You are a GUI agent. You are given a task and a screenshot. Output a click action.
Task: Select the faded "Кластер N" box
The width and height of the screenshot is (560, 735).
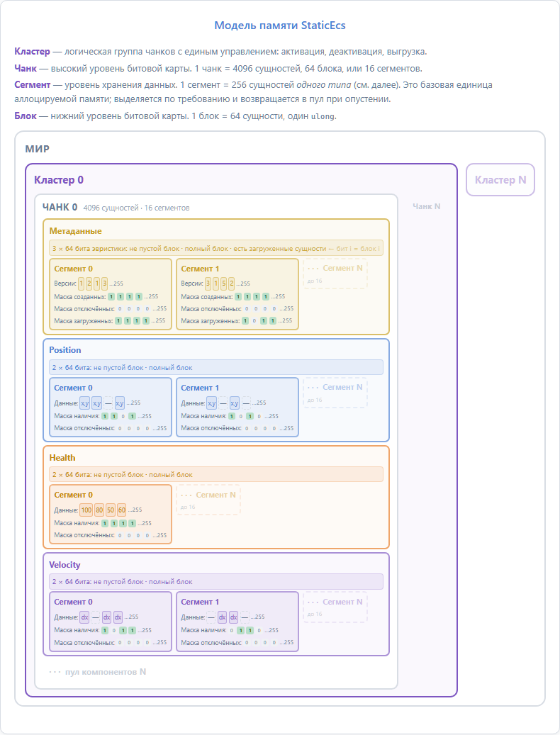(x=500, y=179)
